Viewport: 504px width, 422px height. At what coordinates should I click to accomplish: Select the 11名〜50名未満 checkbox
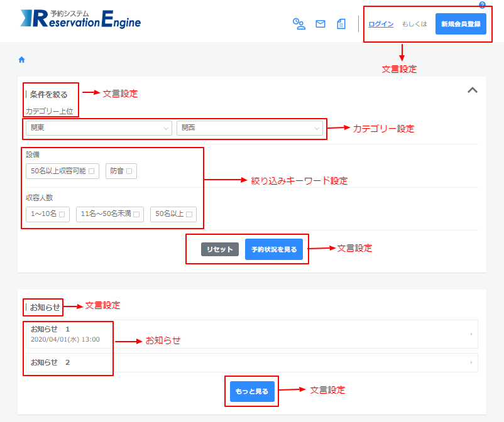(x=136, y=215)
